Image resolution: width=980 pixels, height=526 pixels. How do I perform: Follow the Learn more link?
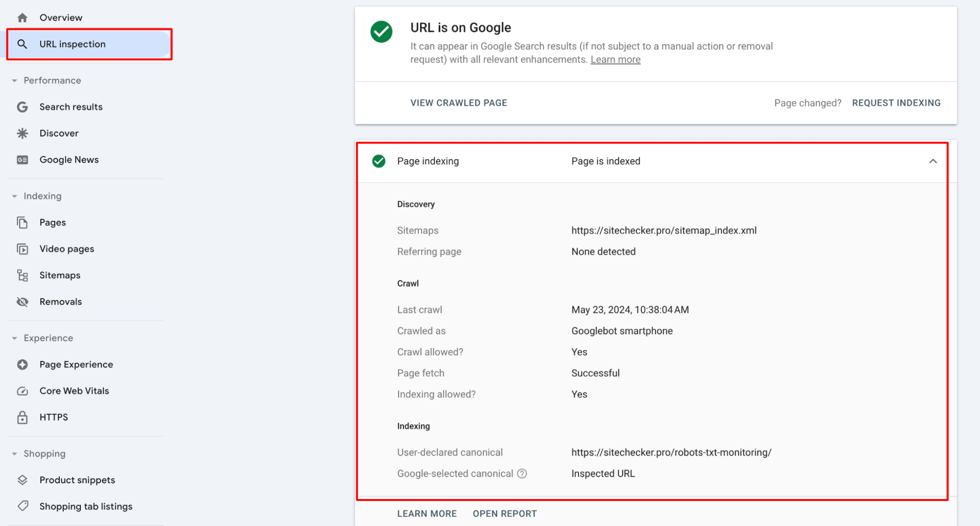point(615,59)
